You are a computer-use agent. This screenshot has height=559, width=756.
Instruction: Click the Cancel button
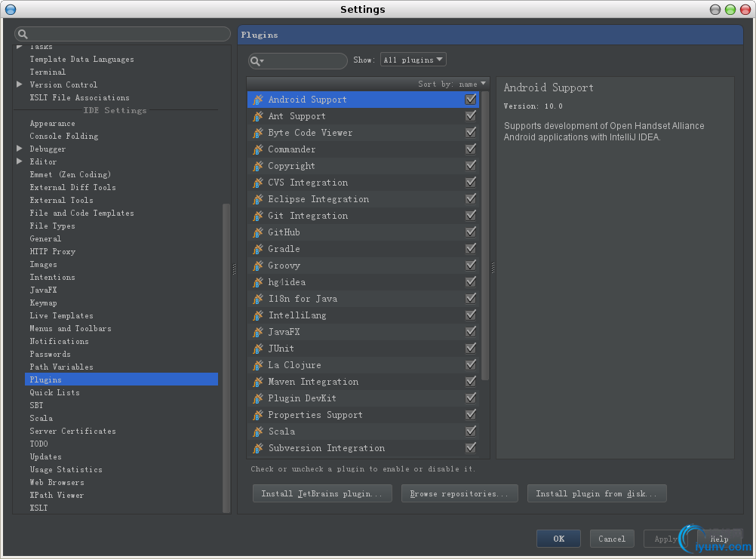coord(612,539)
